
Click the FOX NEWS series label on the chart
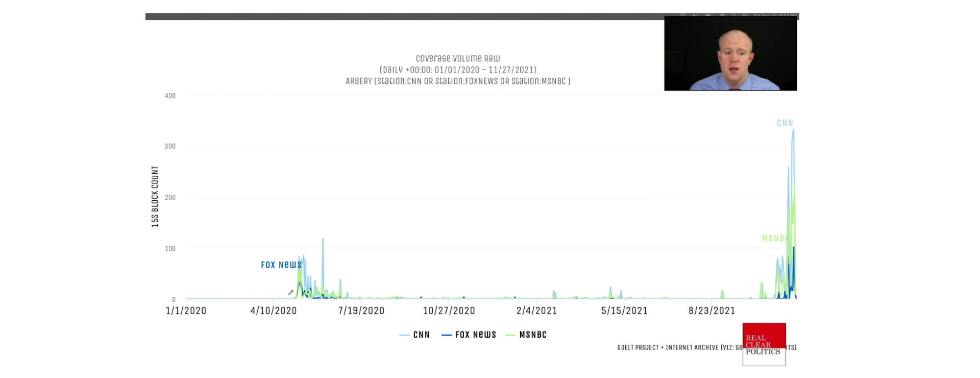tap(281, 265)
